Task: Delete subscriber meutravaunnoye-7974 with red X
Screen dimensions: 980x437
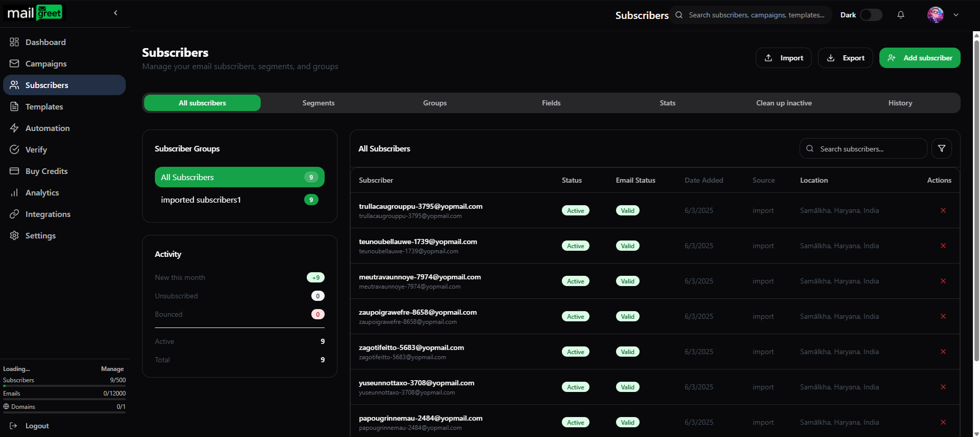Action: [x=943, y=281]
